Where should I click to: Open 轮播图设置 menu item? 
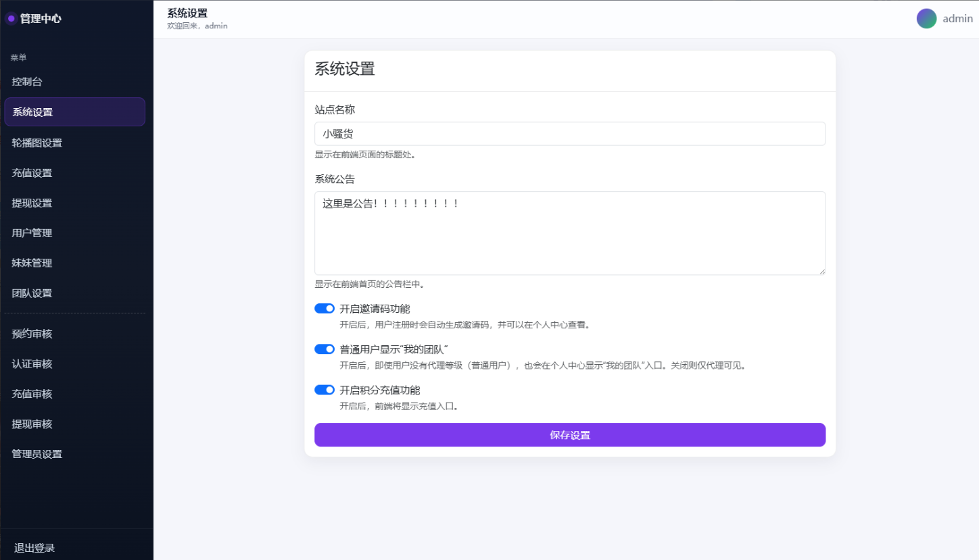click(x=75, y=143)
